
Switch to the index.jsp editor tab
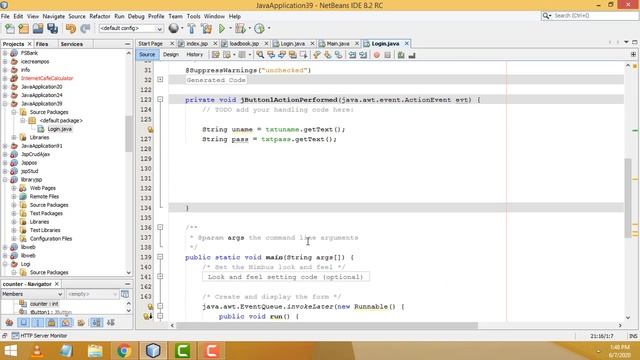point(197,43)
